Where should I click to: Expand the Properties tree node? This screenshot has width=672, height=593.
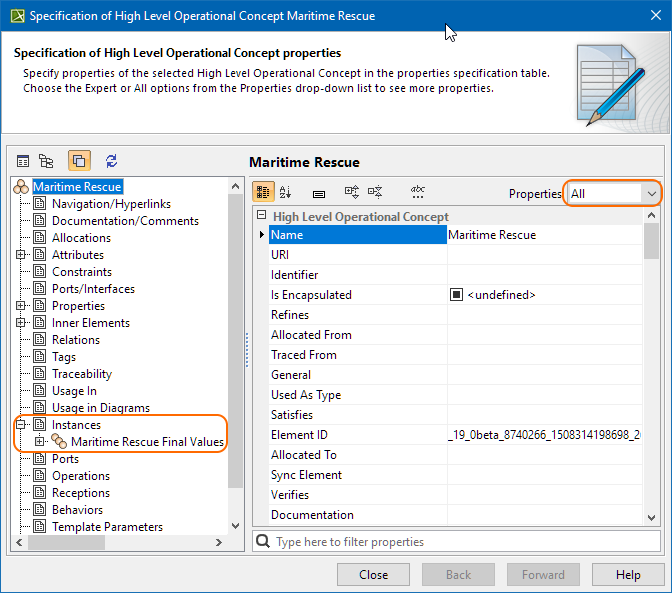[x=20, y=305]
